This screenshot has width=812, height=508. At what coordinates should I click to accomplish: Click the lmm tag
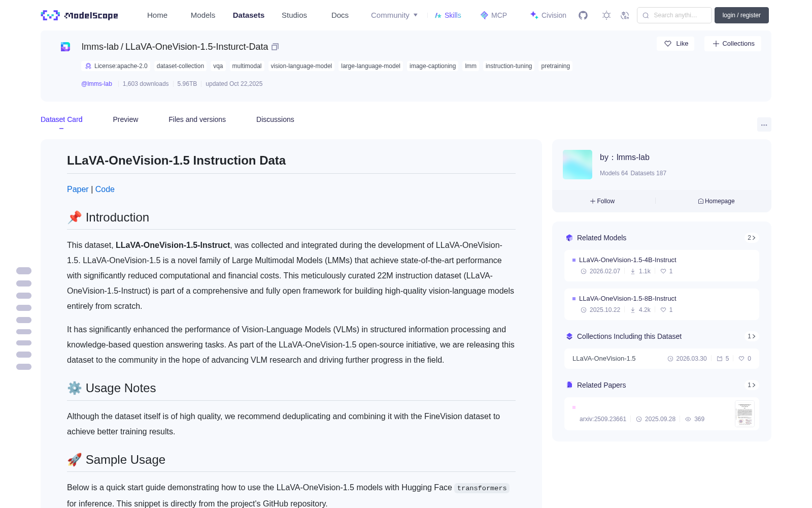(x=470, y=66)
